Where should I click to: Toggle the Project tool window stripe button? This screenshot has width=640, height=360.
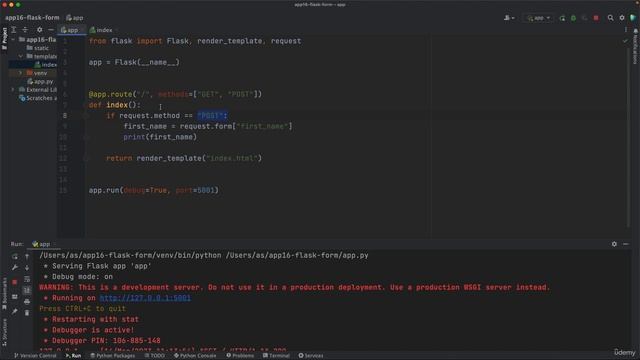(4, 39)
